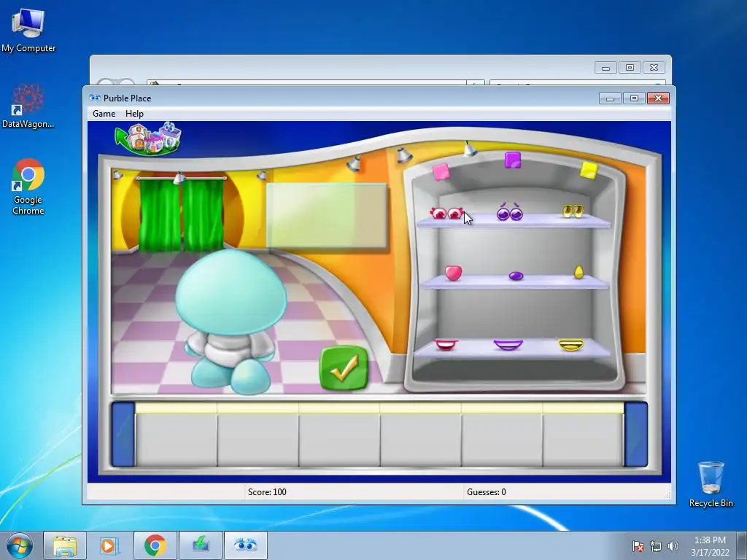Screen dimensions: 747x560
Task: Click the yellow color swatch above shelves
Action: (589, 170)
